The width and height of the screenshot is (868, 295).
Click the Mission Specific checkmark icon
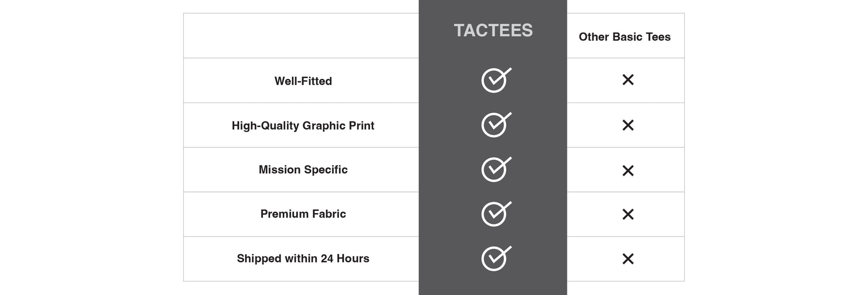[495, 170]
